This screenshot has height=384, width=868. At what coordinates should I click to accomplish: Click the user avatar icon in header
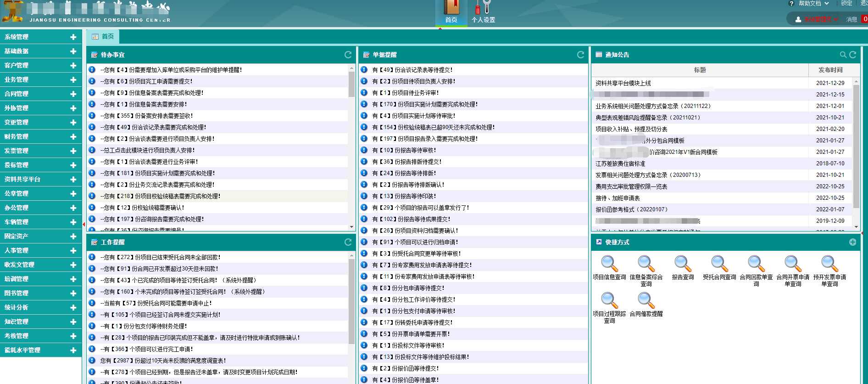coord(798,19)
